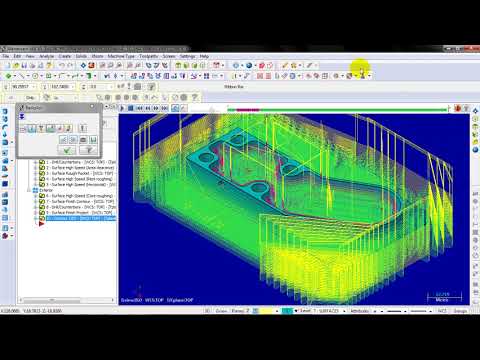Click Gview in the status bar
Image resolution: width=480 pixels, height=360 pixels.
[x=221, y=311]
